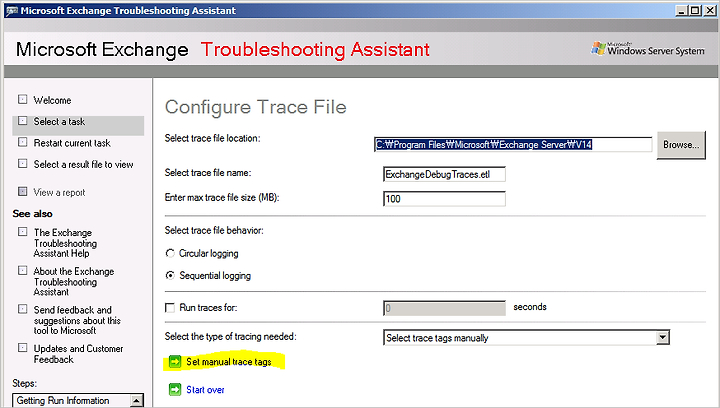Viewport: 720px width, 408px height.
Task: Click the bullet icon next to Select a task
Action: coord(22,121)
